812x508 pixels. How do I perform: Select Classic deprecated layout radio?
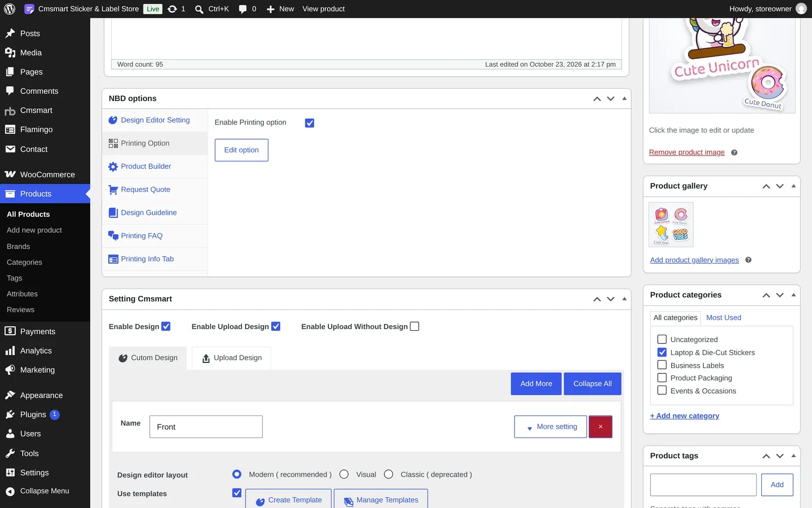(389, 474)
